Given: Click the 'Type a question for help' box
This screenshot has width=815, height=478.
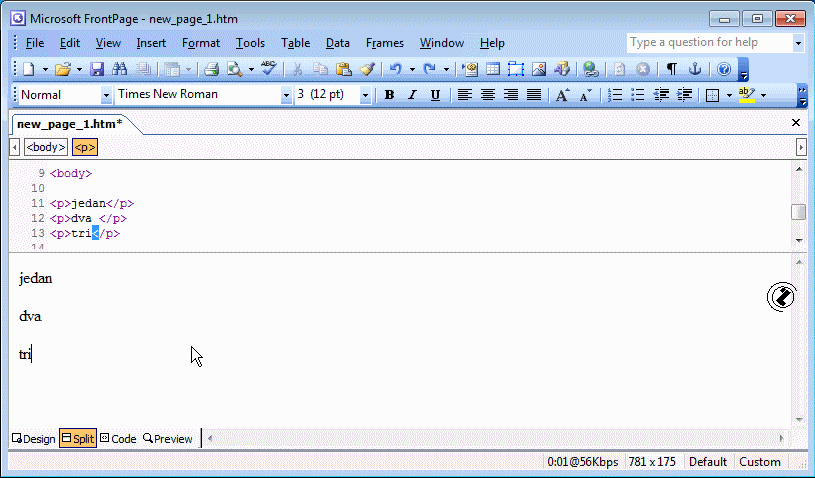Looking at the screenshot, I should [x=708, y=43].
